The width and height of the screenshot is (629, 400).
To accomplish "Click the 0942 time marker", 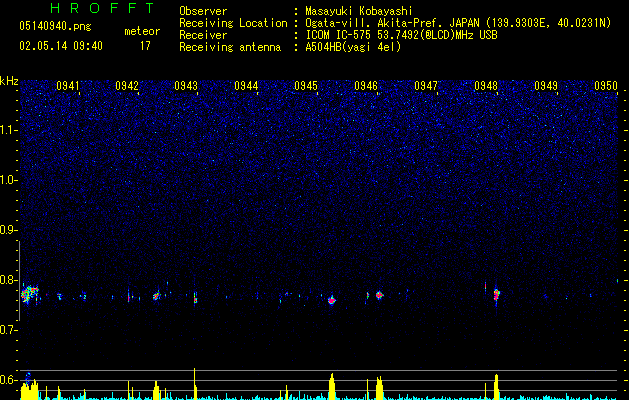I will (x=127, y=86).
